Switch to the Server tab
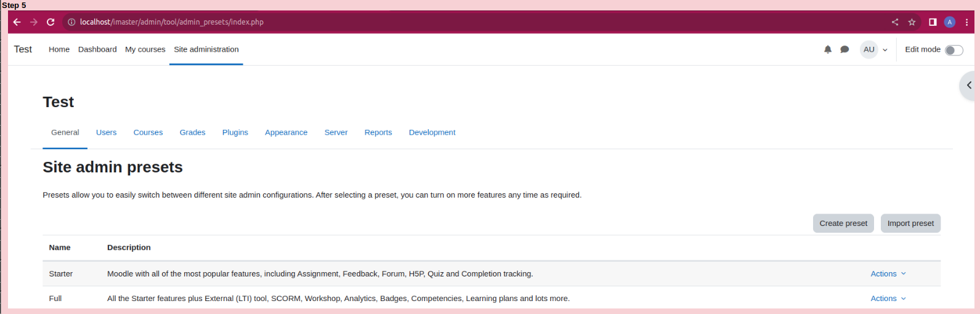This screenshot has width=980, height=314. point(336,132)
